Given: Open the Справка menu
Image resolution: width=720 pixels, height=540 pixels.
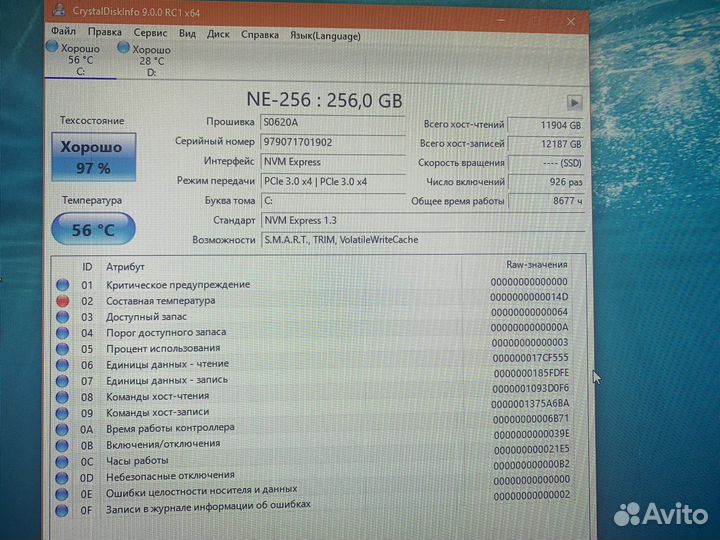Looking at the screenshot, I should tap(260, 35).
